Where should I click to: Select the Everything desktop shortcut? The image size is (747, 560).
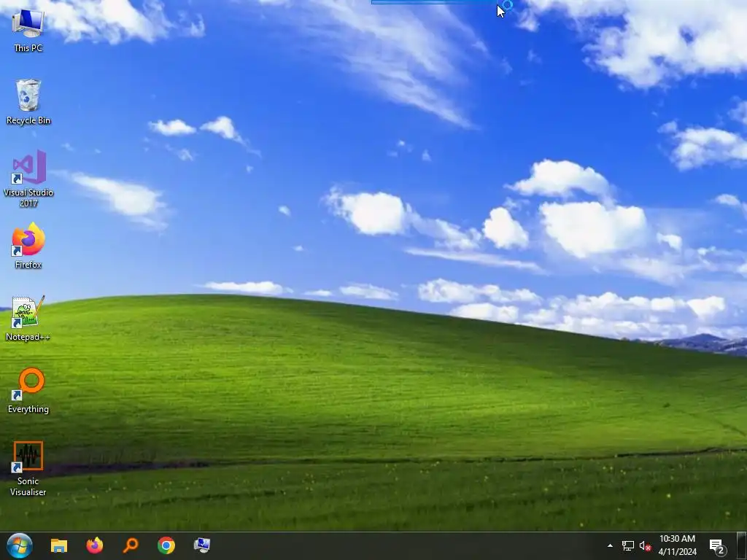28,391
